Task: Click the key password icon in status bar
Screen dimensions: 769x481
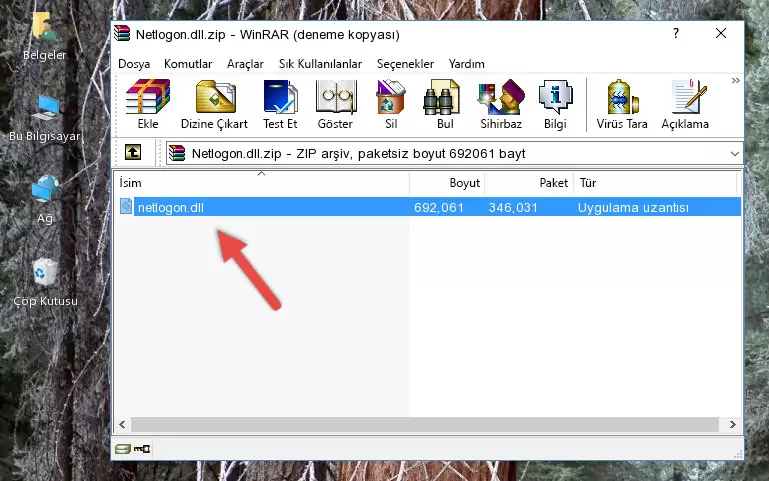Action: [x=142, y=449]
